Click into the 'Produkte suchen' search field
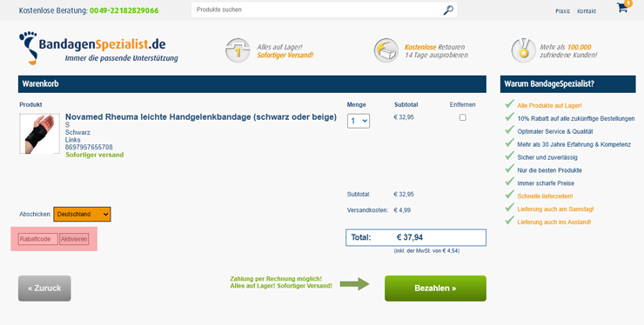Screen dimensions: 644x325 316,10
